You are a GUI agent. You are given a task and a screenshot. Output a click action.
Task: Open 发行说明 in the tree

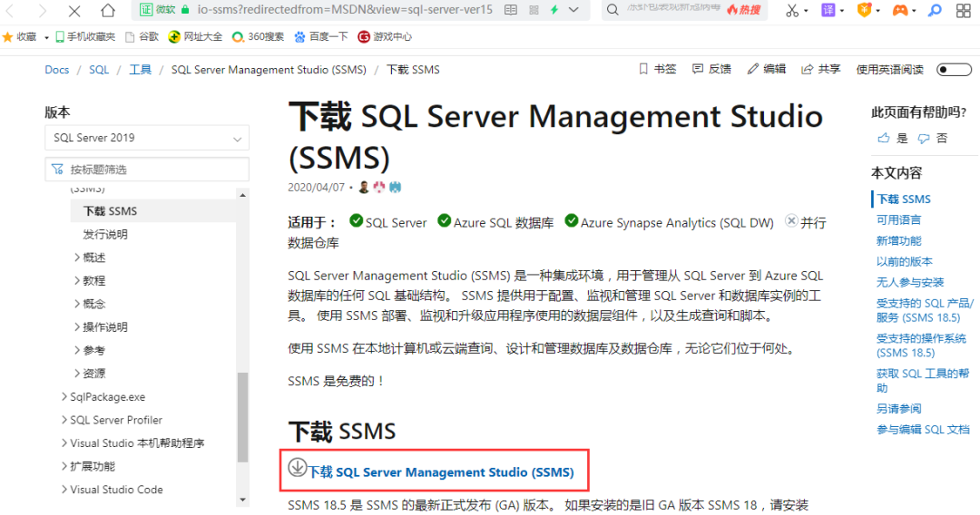coord(105,234)
